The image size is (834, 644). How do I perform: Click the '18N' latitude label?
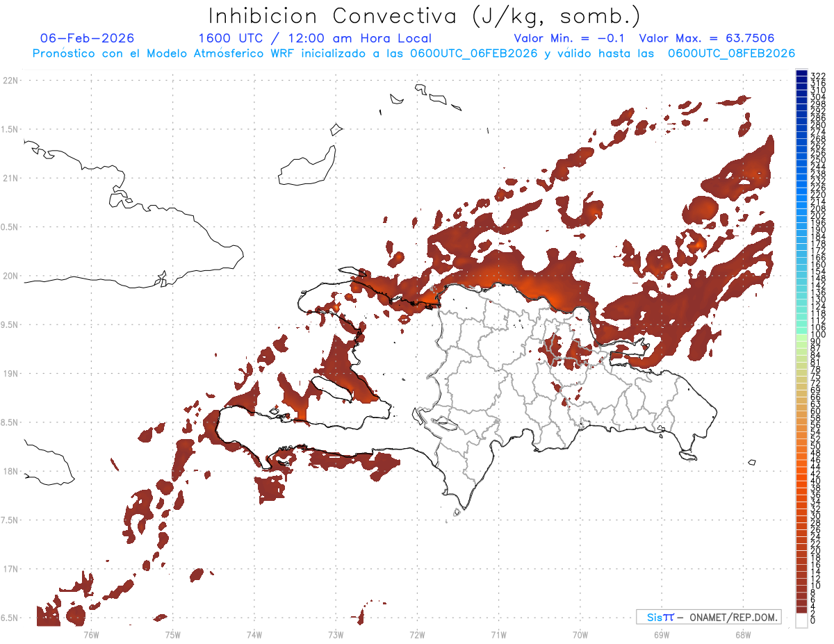10,472
